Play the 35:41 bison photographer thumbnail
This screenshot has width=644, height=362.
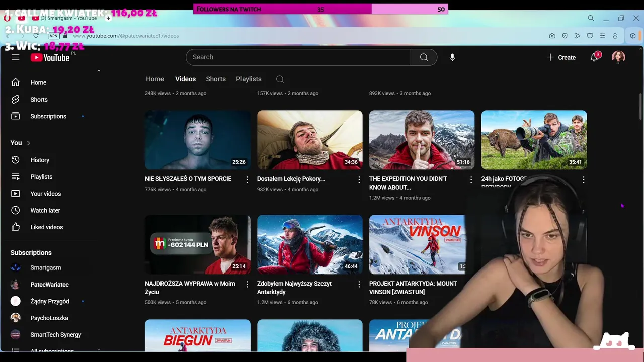coord(534,140)
